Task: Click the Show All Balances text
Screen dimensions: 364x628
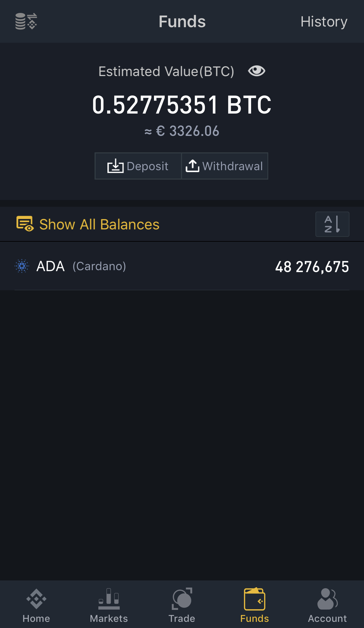Action: [x=99, y=225]
